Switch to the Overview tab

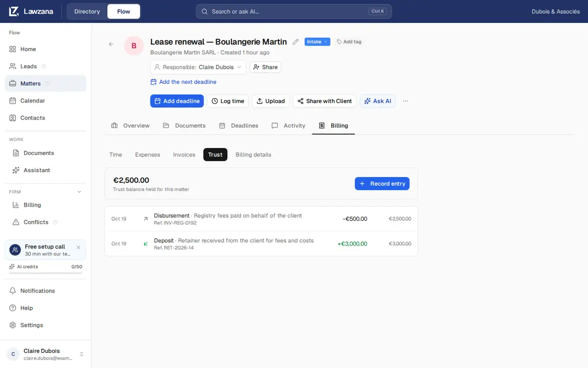(130, 126)
